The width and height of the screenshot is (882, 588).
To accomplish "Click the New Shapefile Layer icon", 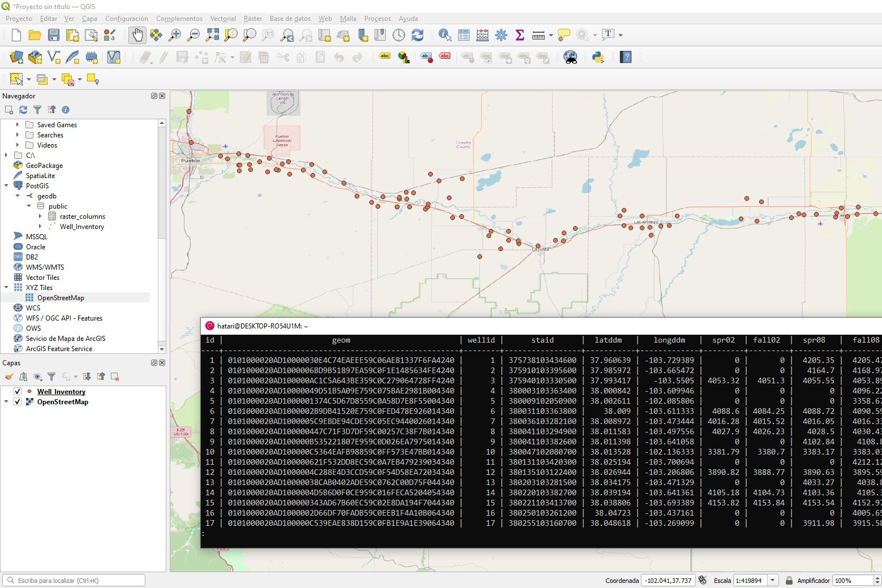I will click(54, 57).
